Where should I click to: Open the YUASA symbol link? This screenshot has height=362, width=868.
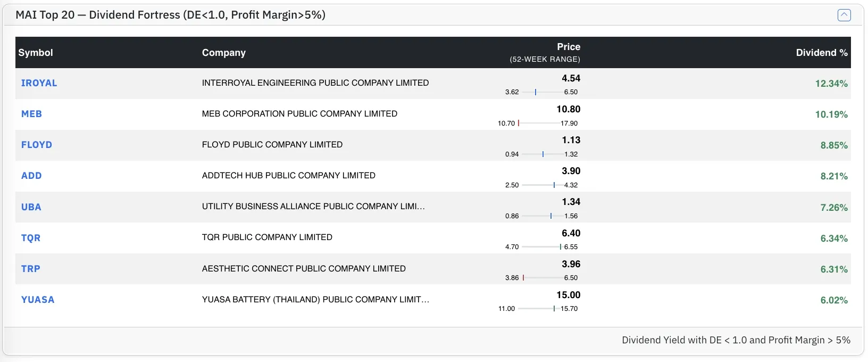[38, 300]
